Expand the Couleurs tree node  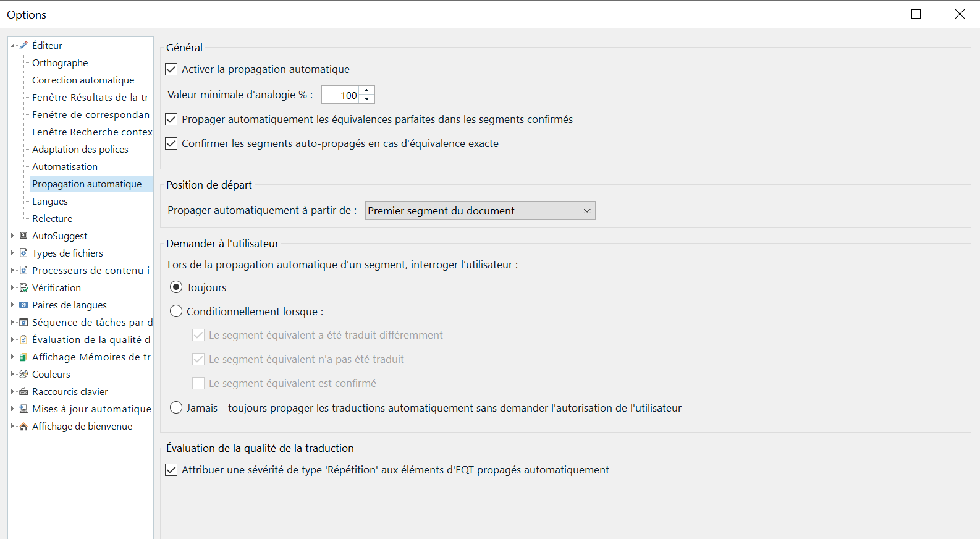pyautogui.click(x=12, y=374)
